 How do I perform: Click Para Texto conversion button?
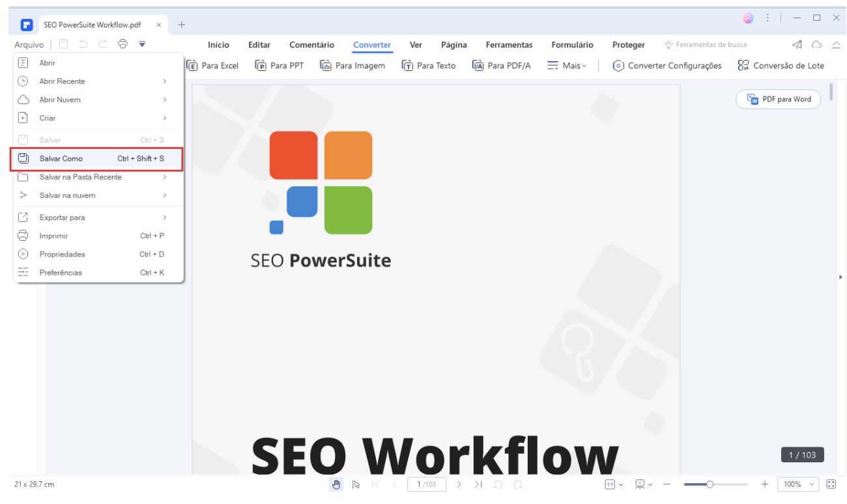click(429, 66)
